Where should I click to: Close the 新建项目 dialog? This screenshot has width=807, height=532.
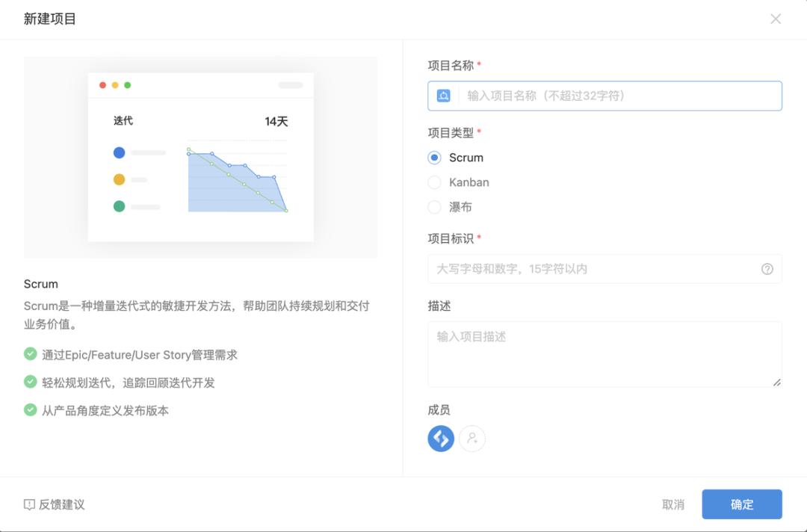click(776, 19)
